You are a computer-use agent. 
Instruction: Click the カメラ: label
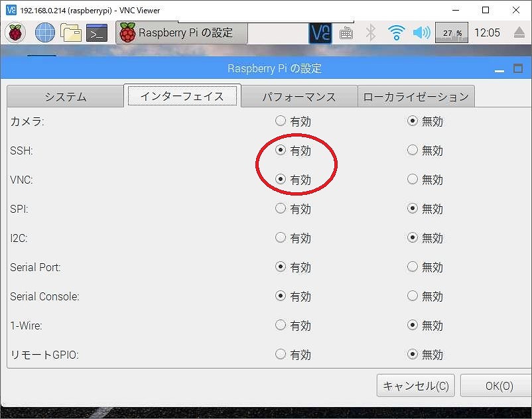(27, 121)
